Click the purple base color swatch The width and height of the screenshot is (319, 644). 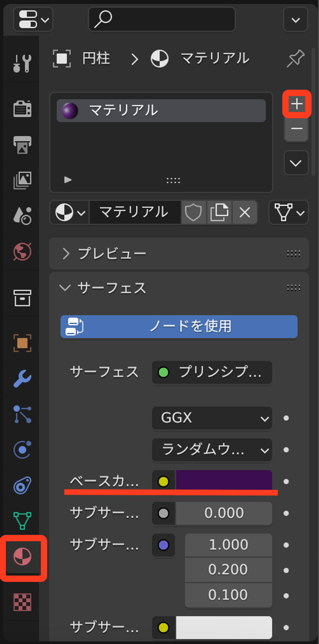pyautogui.click(x=224, y=480)
